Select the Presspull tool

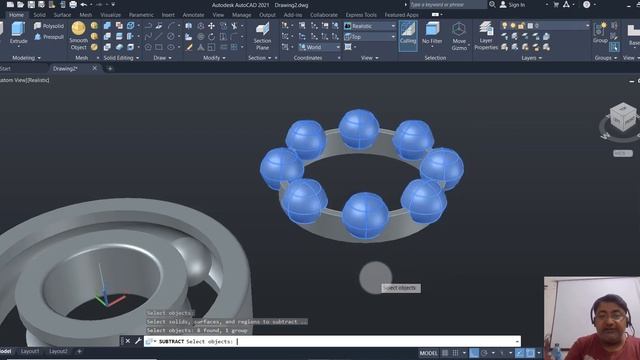click(x=49, y=37)
